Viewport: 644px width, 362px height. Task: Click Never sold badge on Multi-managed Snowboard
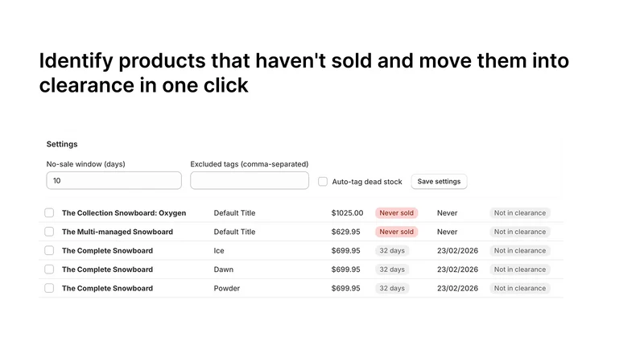[396, 232]
